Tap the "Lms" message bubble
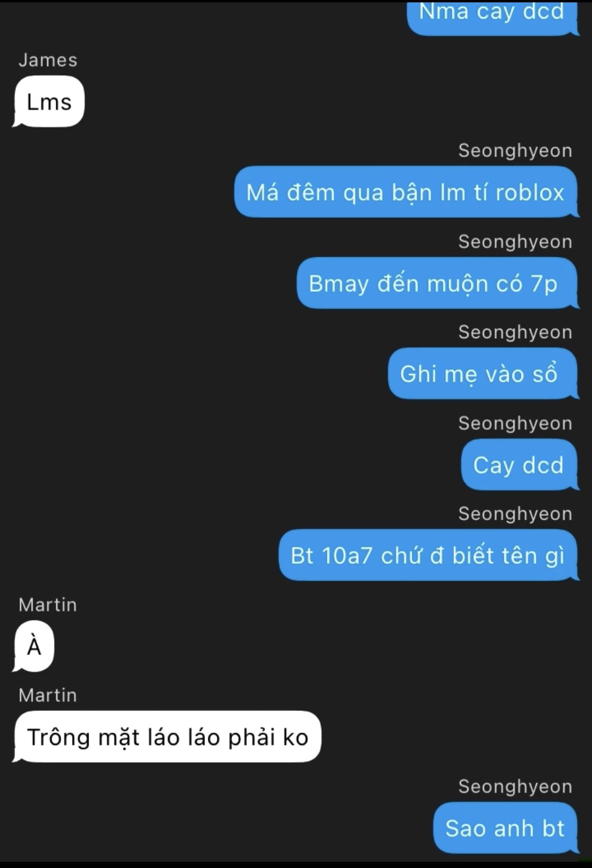 click(x=49, y=101)
